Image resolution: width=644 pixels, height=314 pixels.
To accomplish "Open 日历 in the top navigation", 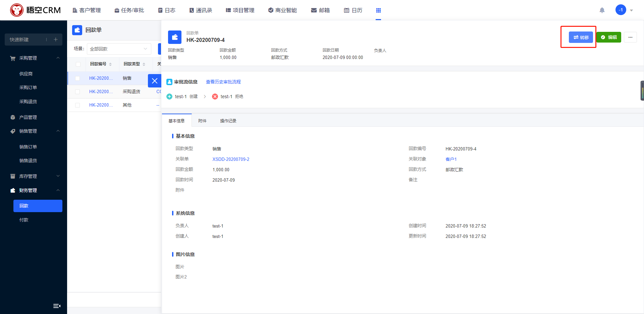I will click(x=353, y=10).
